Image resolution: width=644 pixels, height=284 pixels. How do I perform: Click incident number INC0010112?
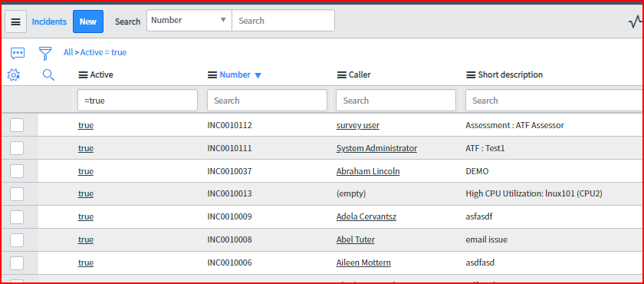[x=229, y=125]
